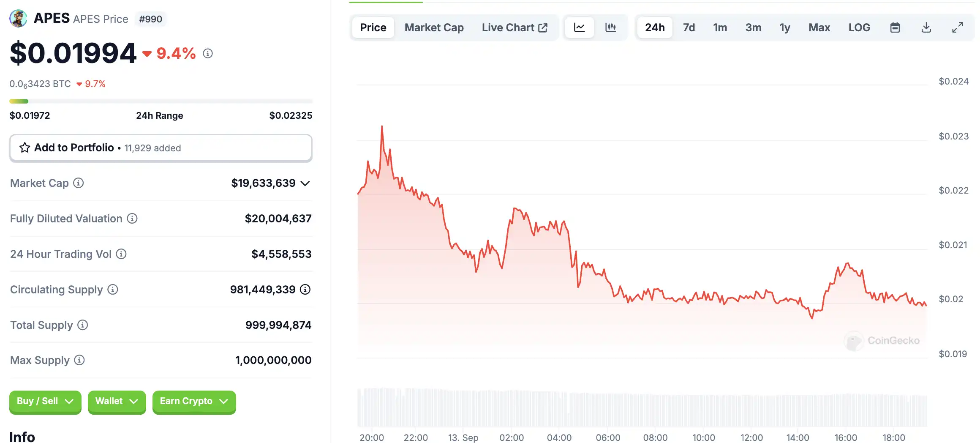Open the calendar date range picker

pos(895,27)
